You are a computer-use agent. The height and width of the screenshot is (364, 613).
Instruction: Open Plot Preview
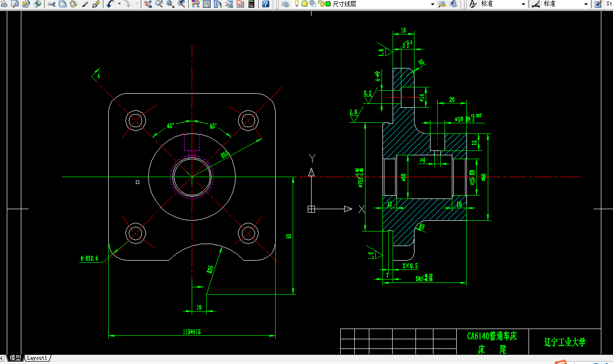pos(15,4)
